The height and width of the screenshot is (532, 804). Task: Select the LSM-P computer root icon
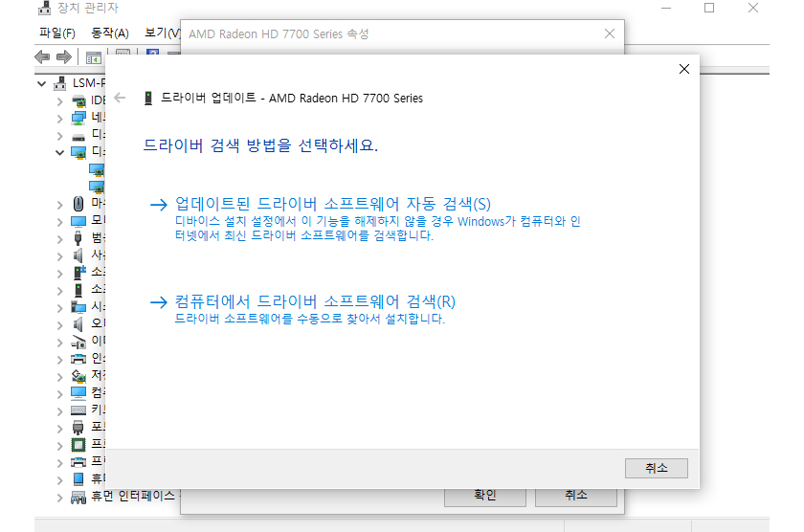(x=60, y=83)
